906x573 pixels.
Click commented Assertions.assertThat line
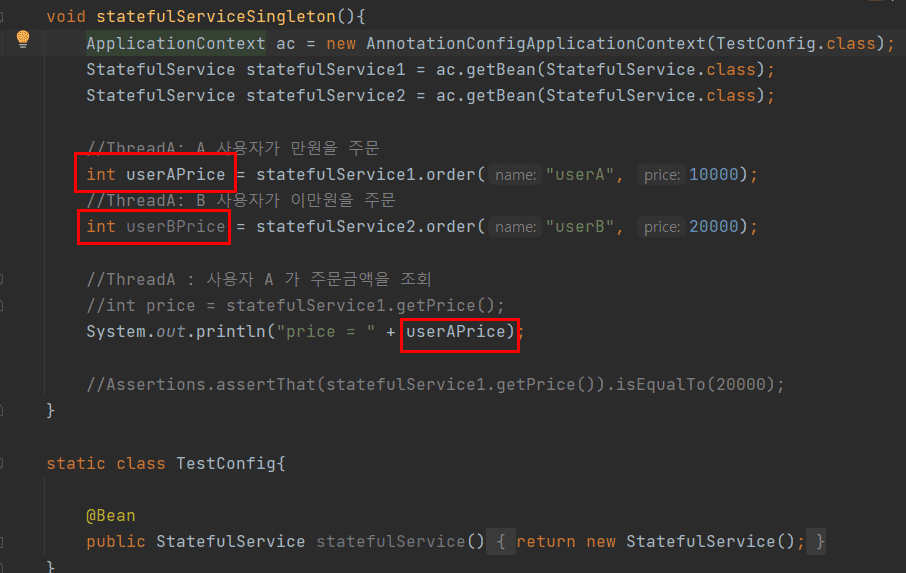point(436,385)
